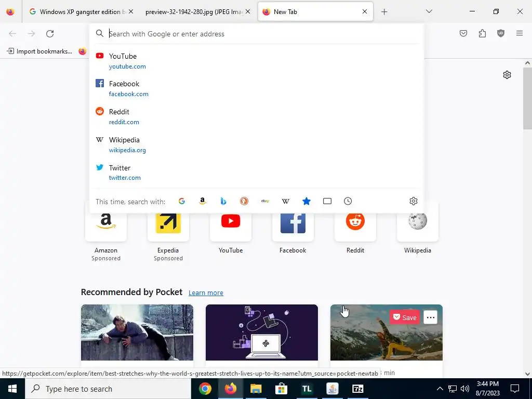Close the preview-32-1942-280.jpg tab
Screen dimensions: 532x399
248,11
